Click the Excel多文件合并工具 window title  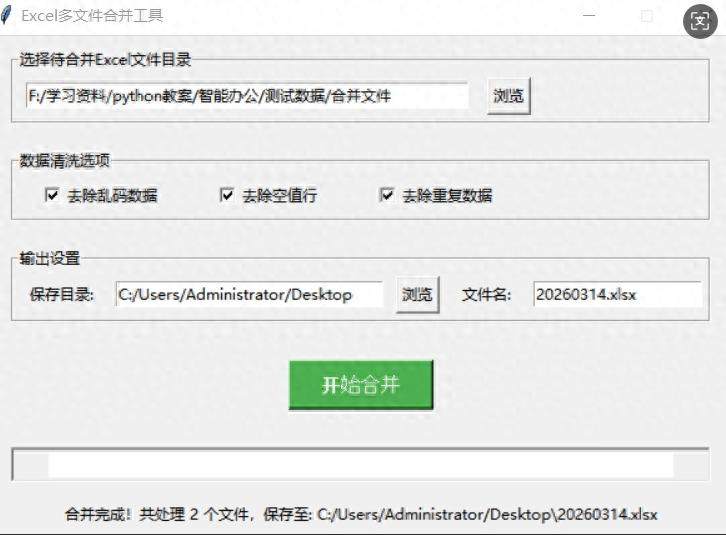coord(92,16)
